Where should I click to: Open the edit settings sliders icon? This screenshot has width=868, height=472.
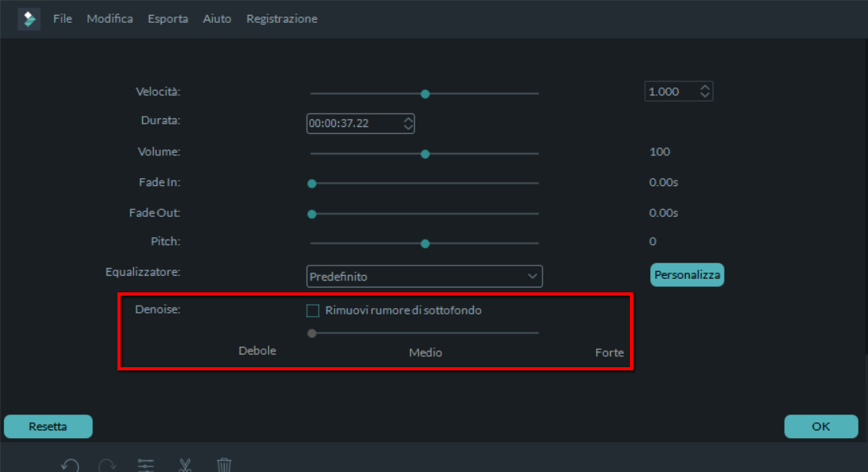146,465
